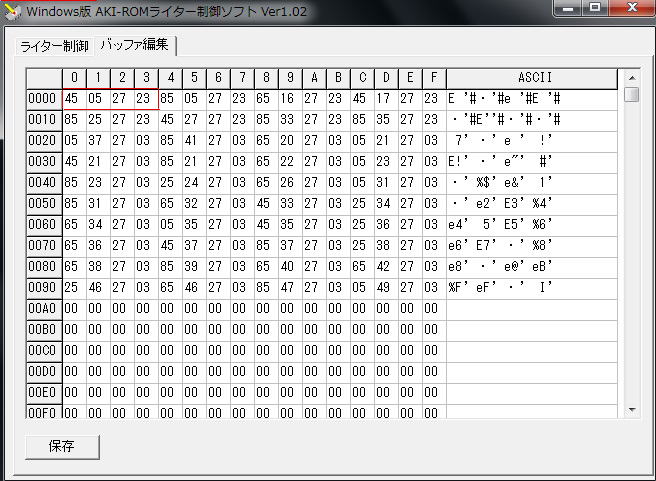Click ASCII text of row 0060
The height and width of the screenshot is (481, 656).
[x=532, y=225]
